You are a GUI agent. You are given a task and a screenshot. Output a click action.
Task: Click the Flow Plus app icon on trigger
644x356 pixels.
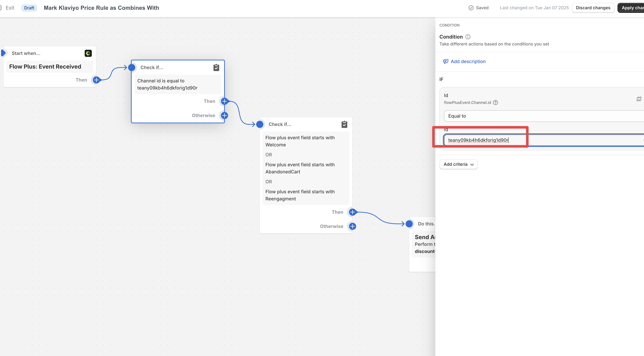[x=88, y=53]
